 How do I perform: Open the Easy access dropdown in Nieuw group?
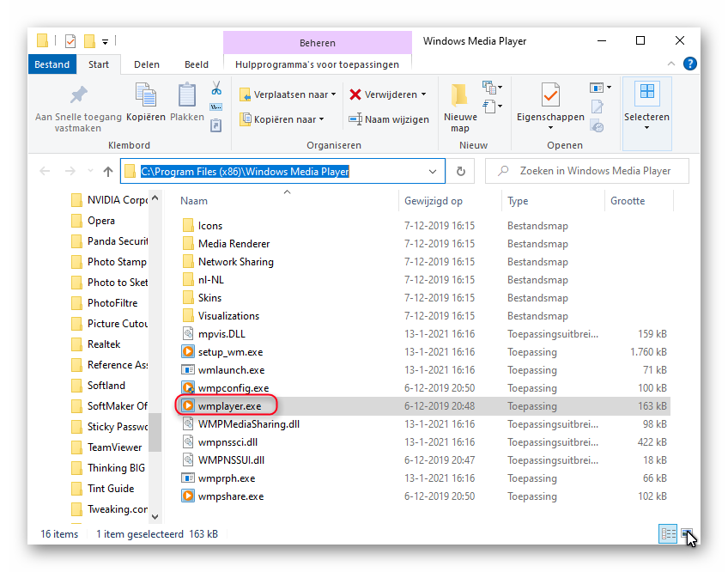(492, 106)
